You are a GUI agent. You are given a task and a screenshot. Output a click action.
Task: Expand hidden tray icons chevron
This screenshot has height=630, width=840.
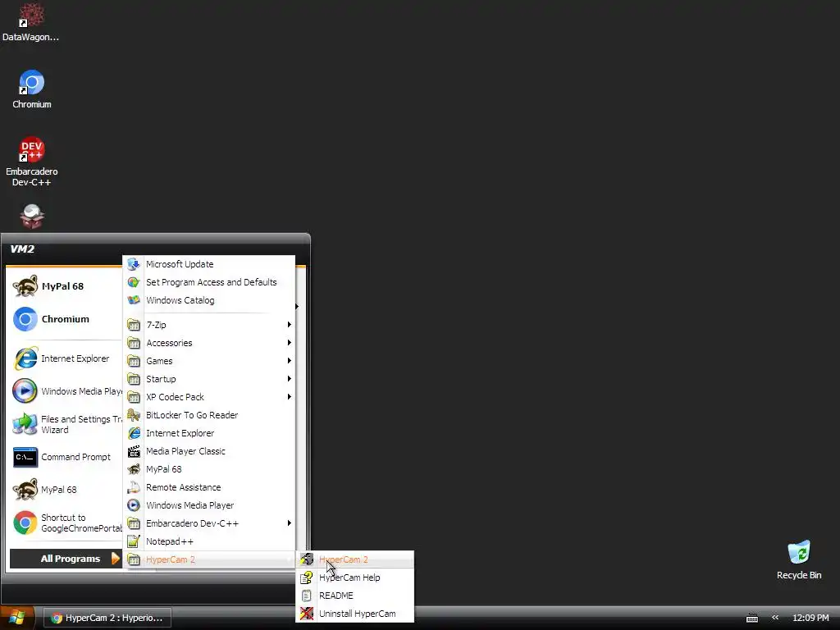pyautogui.click(x=774, y=618)
